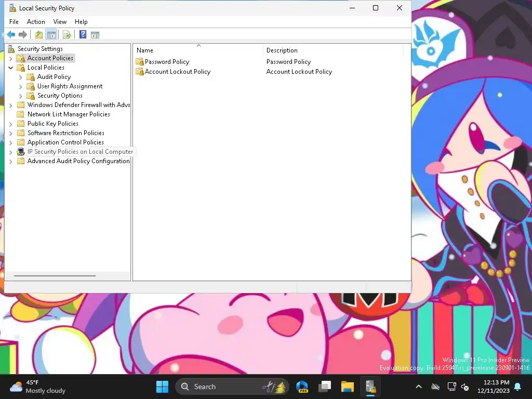Viewport: 532px width, 399px height.
Task: Click the Export List toolbar icon
Action: 67,34
